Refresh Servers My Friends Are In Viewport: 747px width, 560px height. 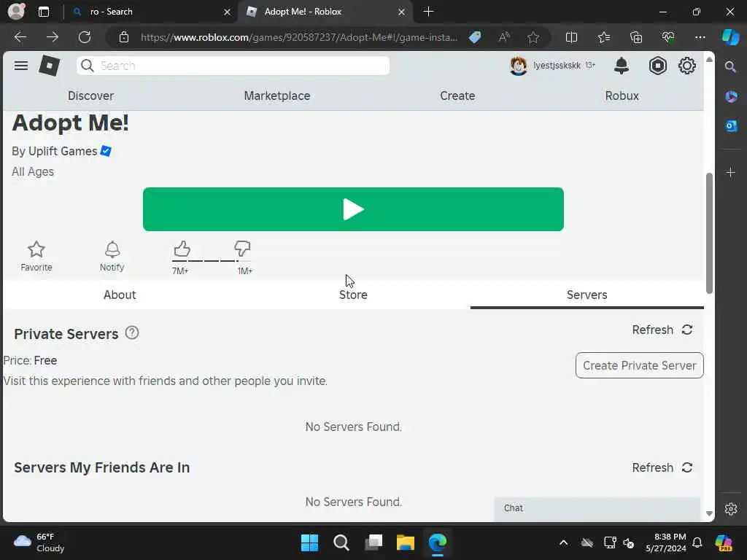[x=662, y=467]
